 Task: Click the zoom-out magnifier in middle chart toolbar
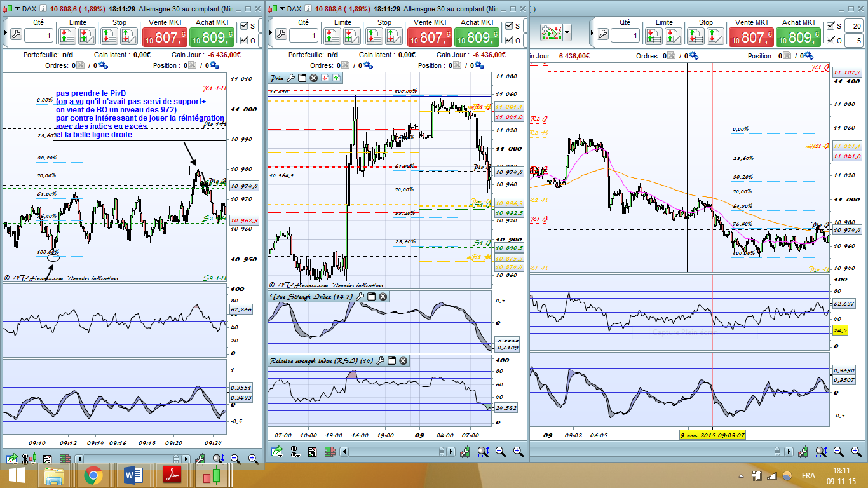click(x=501, y=452)
